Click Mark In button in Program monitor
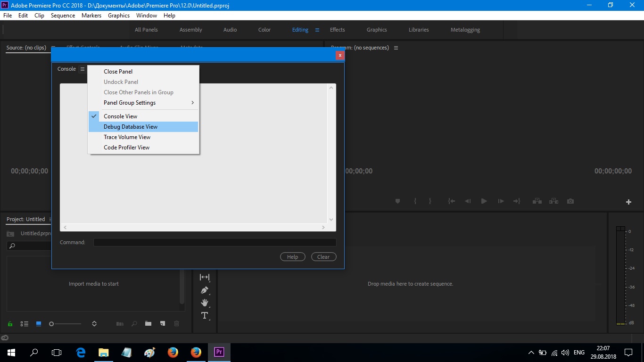Image resolution: width=644 pixels, height=362 pixels. (415, 201)
